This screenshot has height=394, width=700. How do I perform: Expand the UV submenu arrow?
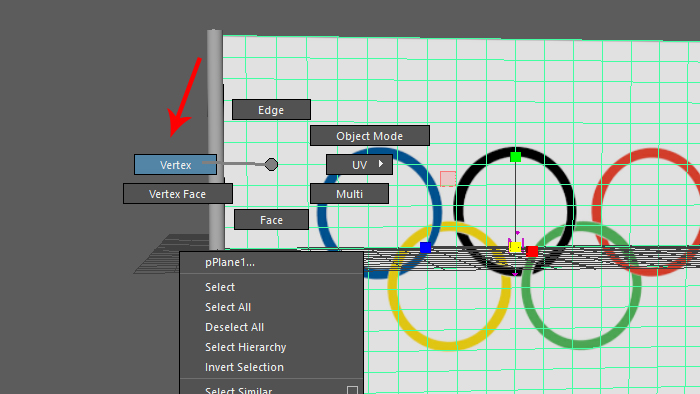(x=381, y=164)
